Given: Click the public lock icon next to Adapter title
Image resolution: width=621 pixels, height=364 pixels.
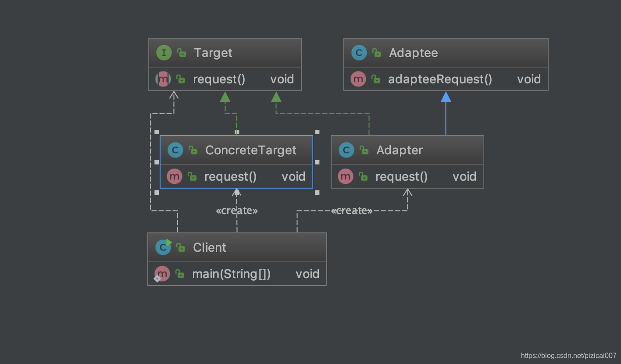Looking at the screenshot, I should tap(364, 150).
